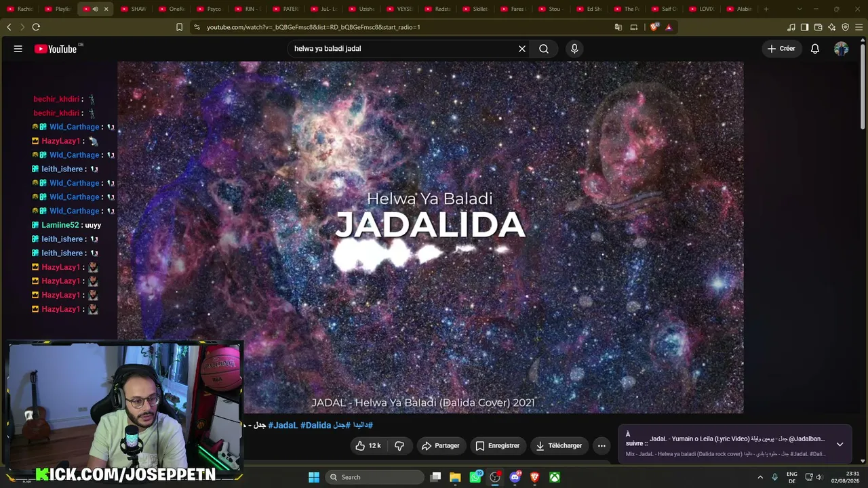Switch to the SHAW tab

coord(133,9)
